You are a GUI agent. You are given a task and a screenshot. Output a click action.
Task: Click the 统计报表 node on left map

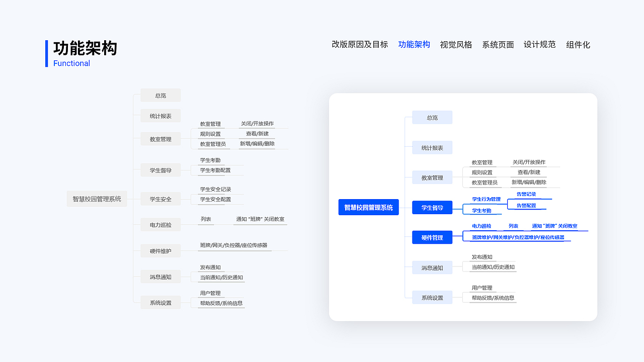pos(160,116)
